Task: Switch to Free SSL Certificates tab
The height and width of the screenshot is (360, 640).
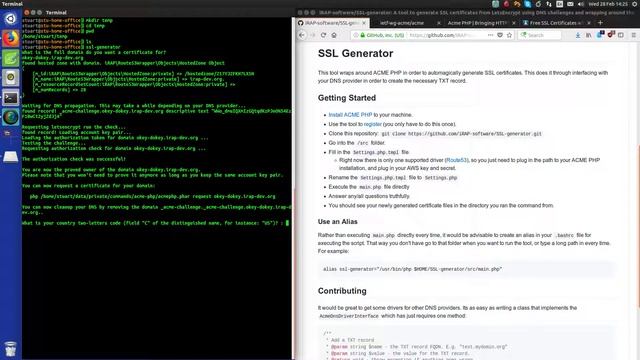Action: 557,23
